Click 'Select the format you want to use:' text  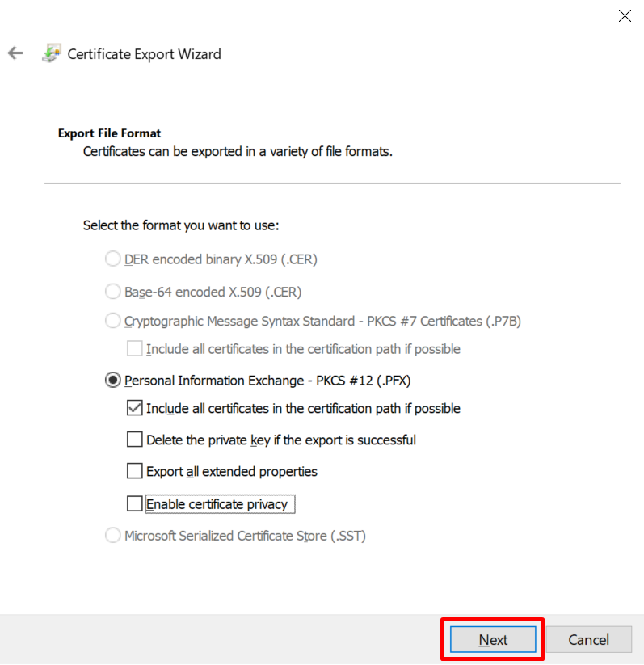[181, 225]
